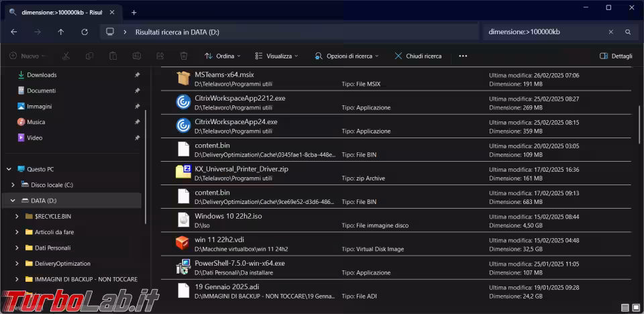This screenshot has width=644, height=314.
Task: Click the Copy icon in toolbar
Action: click(x=89, y=56)
